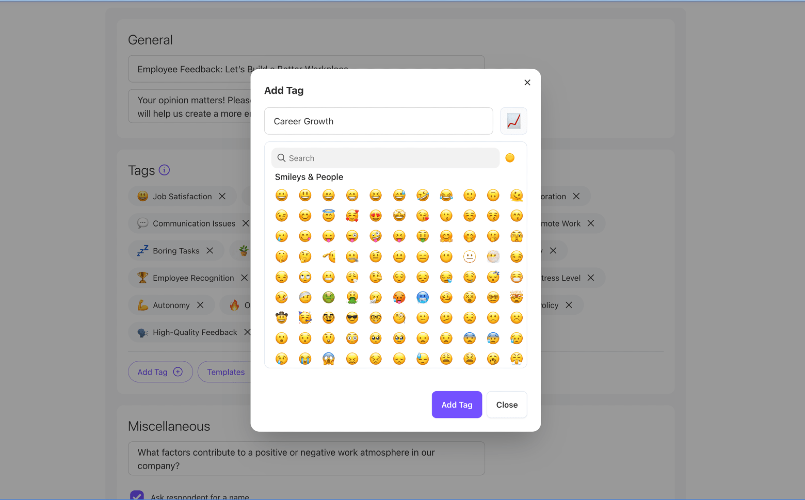Select the head-bandage face emoji
The width and height of the screenshot is (805, 500).
(305, 297)
